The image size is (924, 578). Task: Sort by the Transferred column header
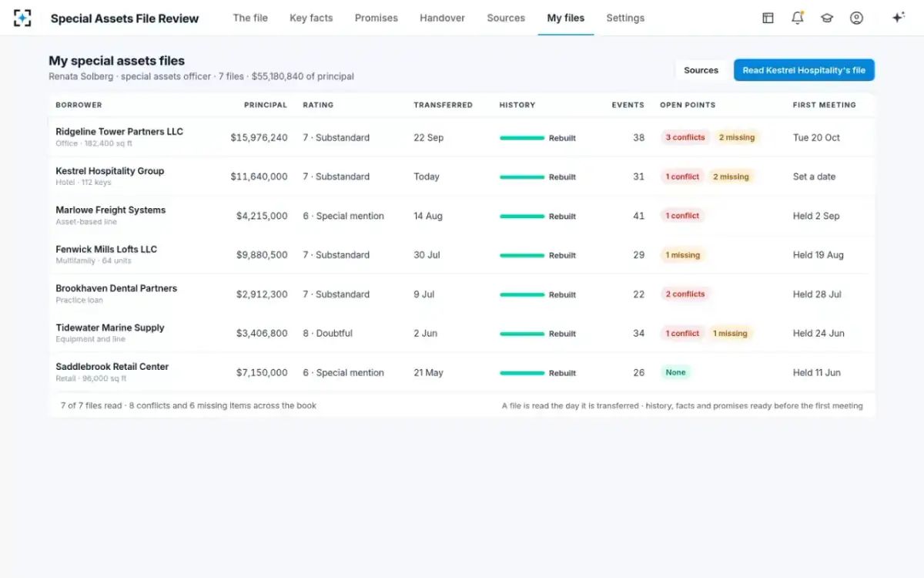click(444, 105)
